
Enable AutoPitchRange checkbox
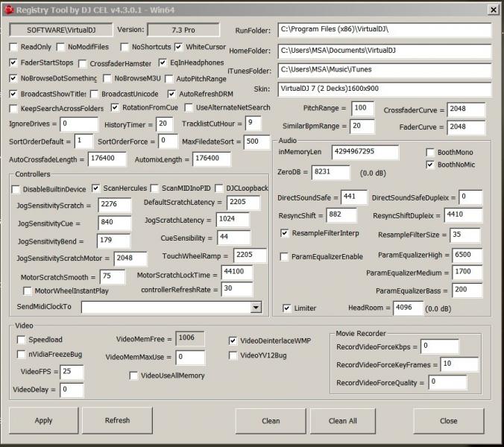(x=168, y=79)
